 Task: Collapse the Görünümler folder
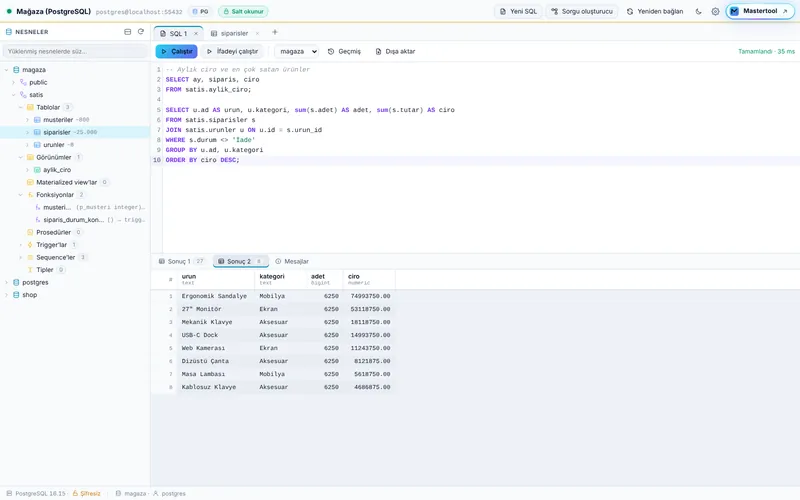coord(21,157)
